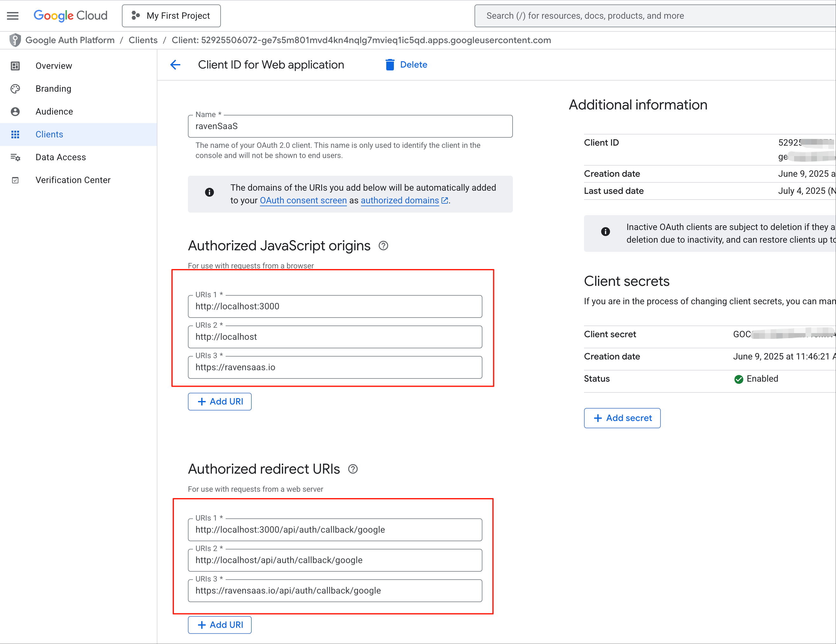
Task: Click the Add secret button
Action: click(x=622, y=418)
